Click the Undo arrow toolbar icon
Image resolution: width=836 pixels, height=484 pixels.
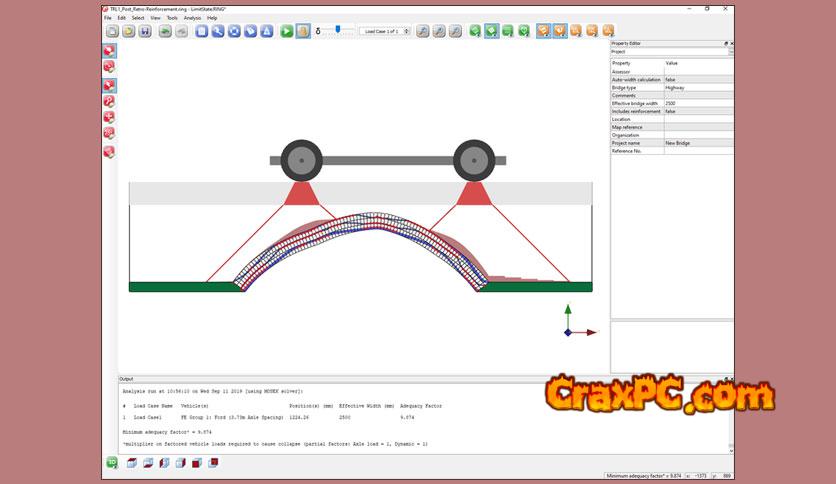click(165, 32)
